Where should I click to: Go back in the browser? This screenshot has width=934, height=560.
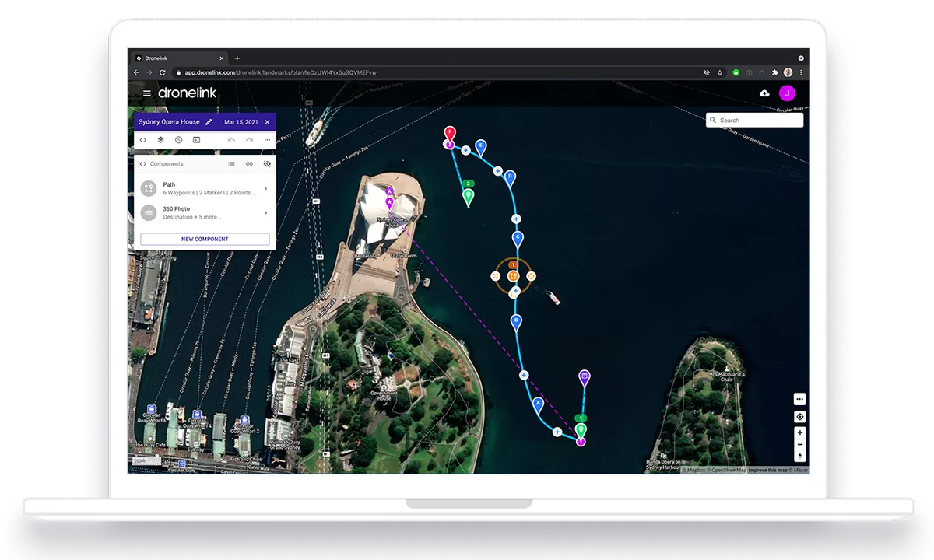tap(136, 72)
